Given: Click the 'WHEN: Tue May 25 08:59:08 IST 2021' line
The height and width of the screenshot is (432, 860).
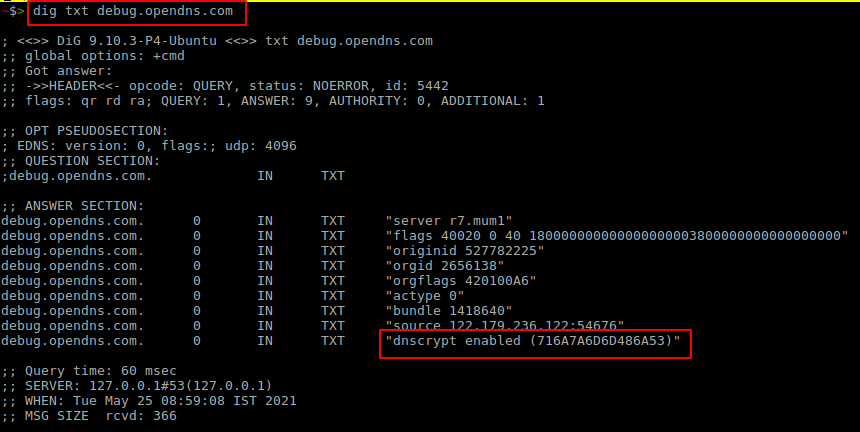Looking at the screenshot, I should (x=149, y=401).
